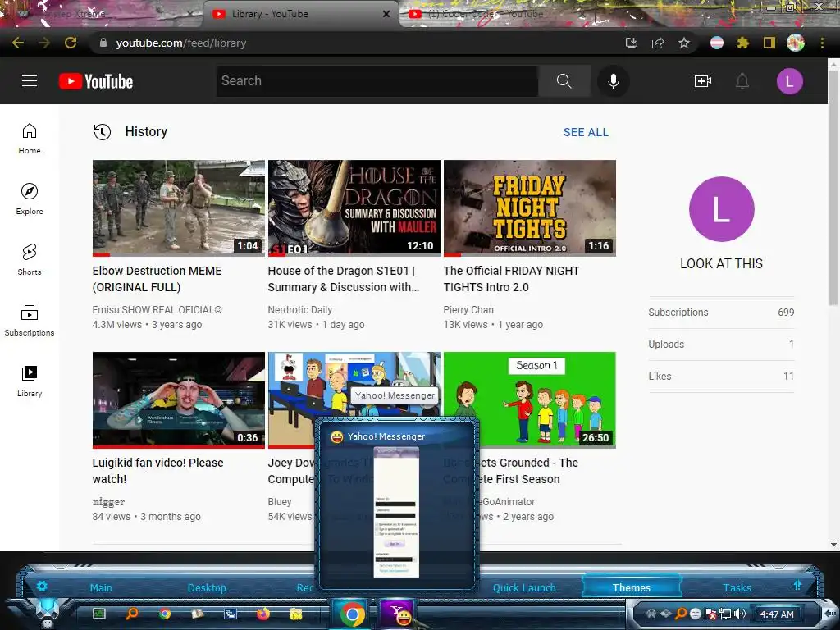The image size is (840, 630).
Task: Open the Create video icon
Action: coord(702,81)
